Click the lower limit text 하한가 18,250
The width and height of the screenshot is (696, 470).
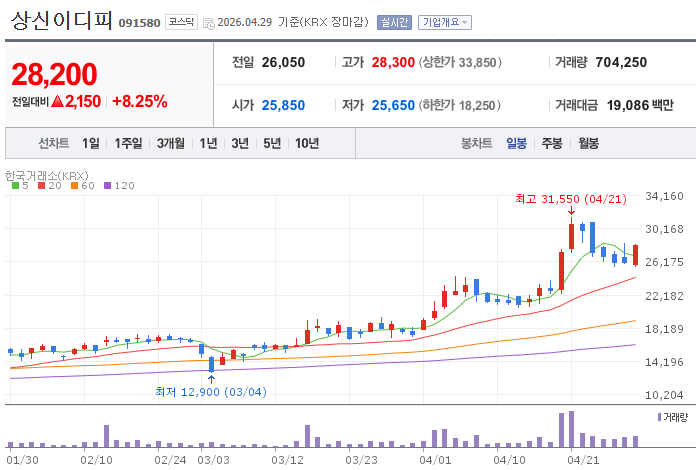click(459, 105)
